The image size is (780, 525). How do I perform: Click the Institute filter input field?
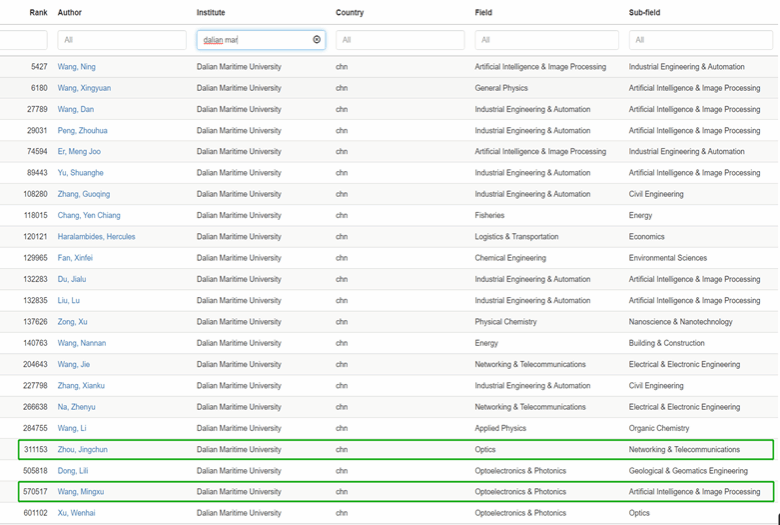tap(254, 40)
